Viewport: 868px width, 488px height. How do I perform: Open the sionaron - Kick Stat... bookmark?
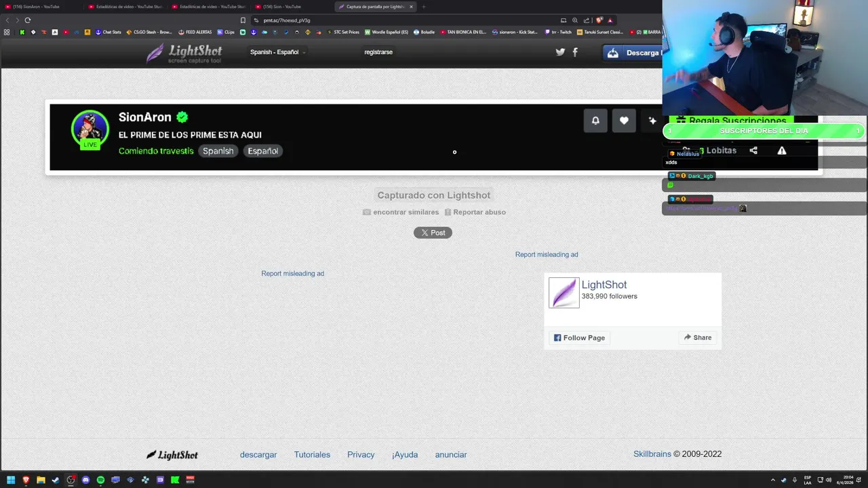[x=515, y=32]
